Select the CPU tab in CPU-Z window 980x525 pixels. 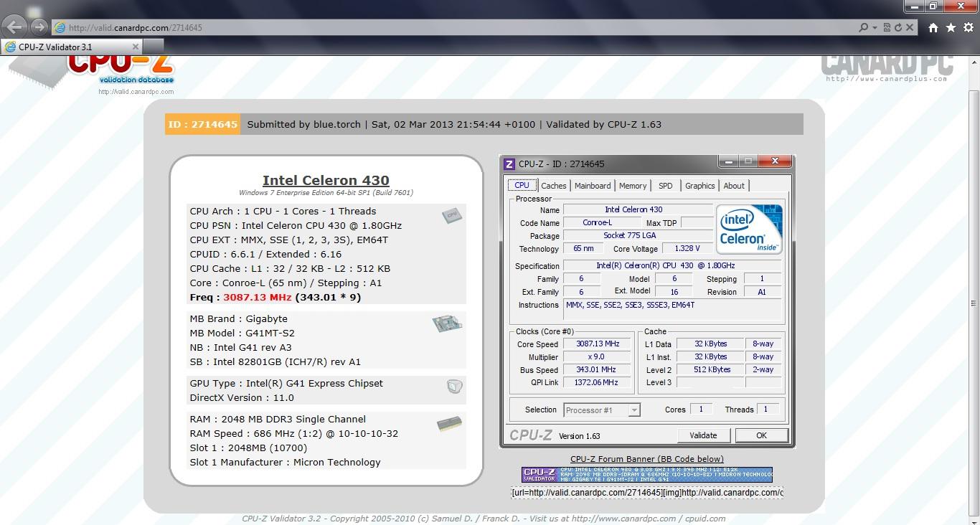tap(522, 185)
